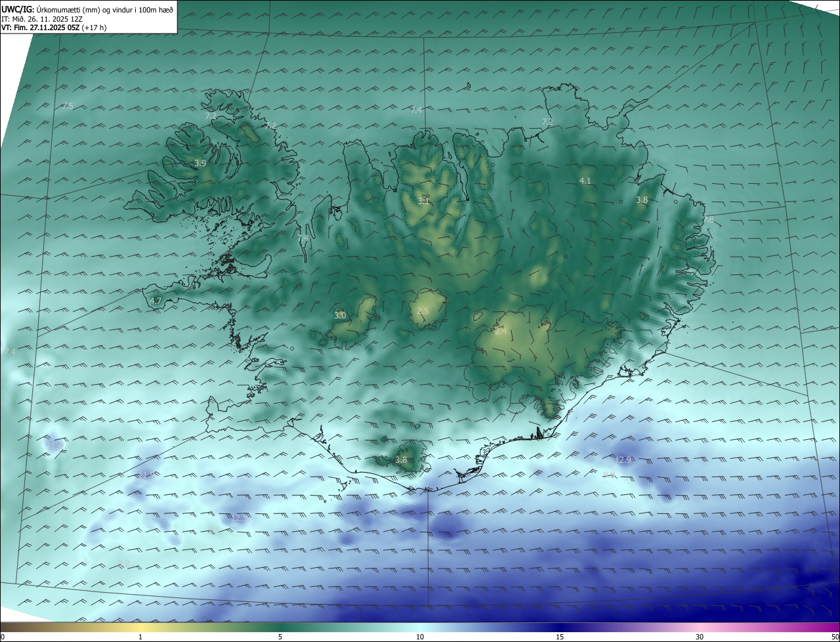The width and height of the screenshot is (840, 642).
Task: Click the 'IT: Mið. 26. 11. 2025 12Z' line
Action: coord(41,18)
